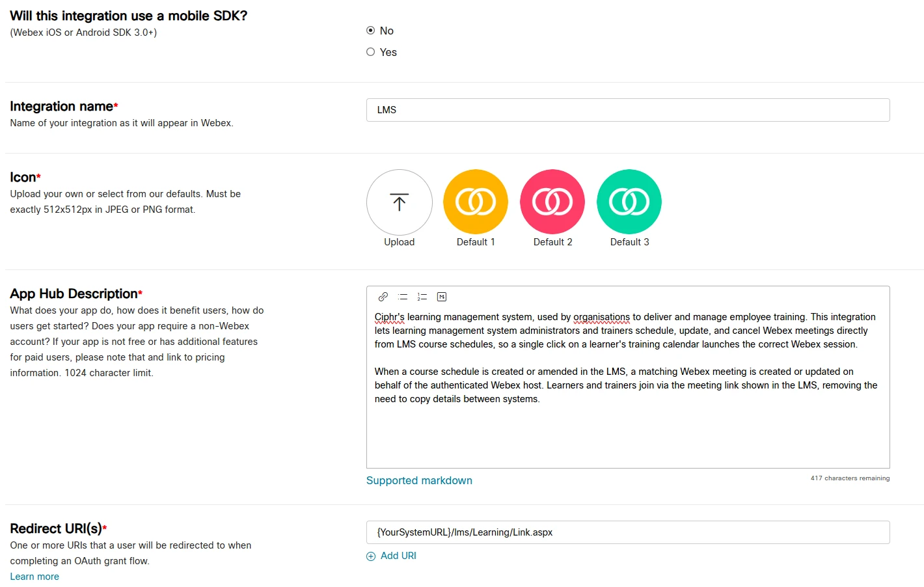Screen dimensions: 924x587
Task: Apply numbered list in description editor
Action: (422, 297)
